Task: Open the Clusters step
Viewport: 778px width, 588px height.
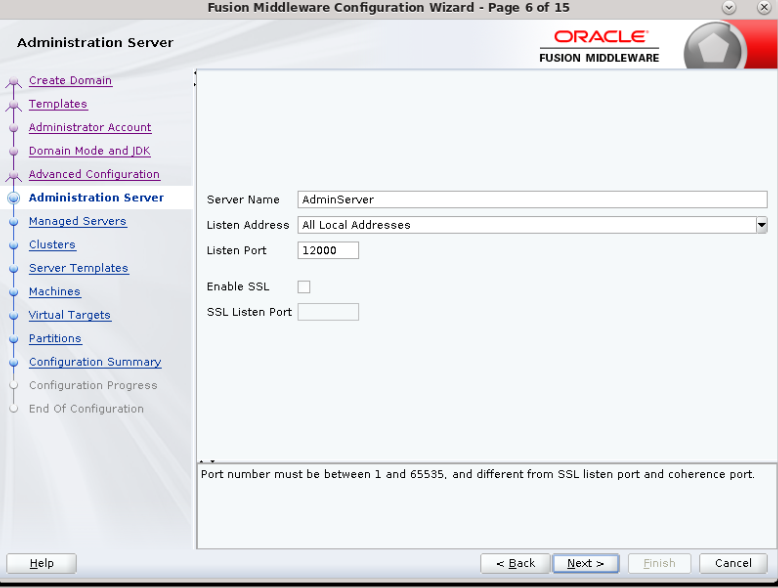Action: pos(52,244)
